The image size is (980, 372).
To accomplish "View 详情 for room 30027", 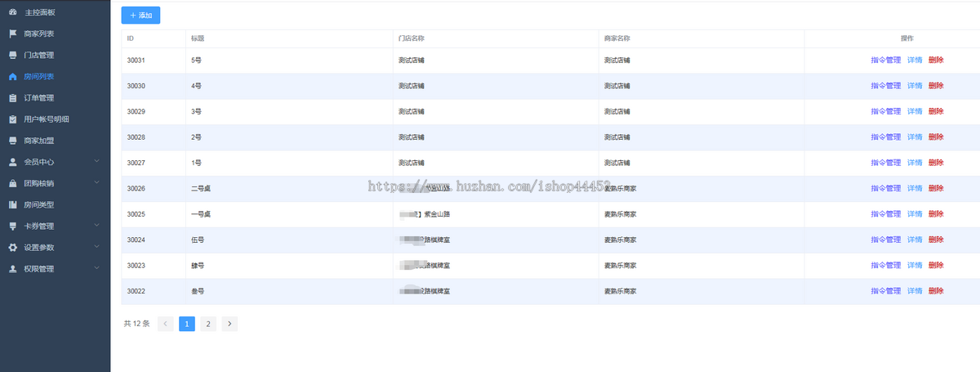I will click(x=915, y=163).
